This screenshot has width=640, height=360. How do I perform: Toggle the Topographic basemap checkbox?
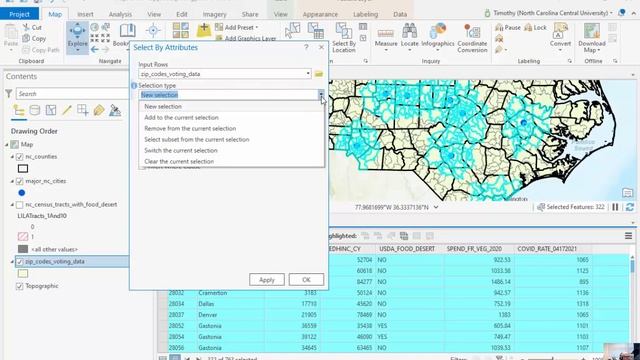(x=20, y=286)
